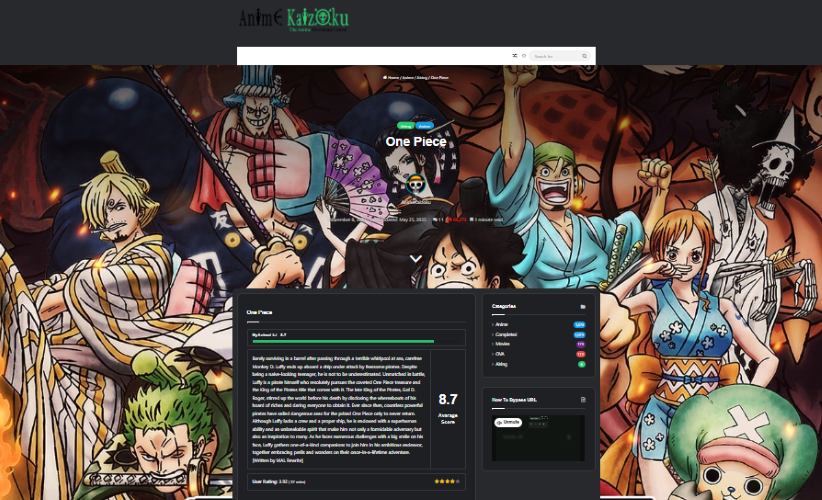Click the red views flame counter
The image size is (822, 500).
tap(456, 220)
